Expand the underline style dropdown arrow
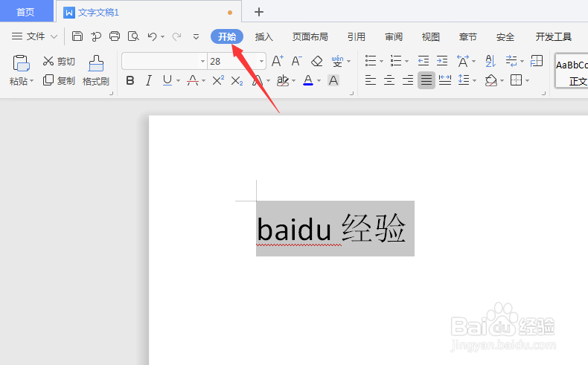 coord(178,80)
